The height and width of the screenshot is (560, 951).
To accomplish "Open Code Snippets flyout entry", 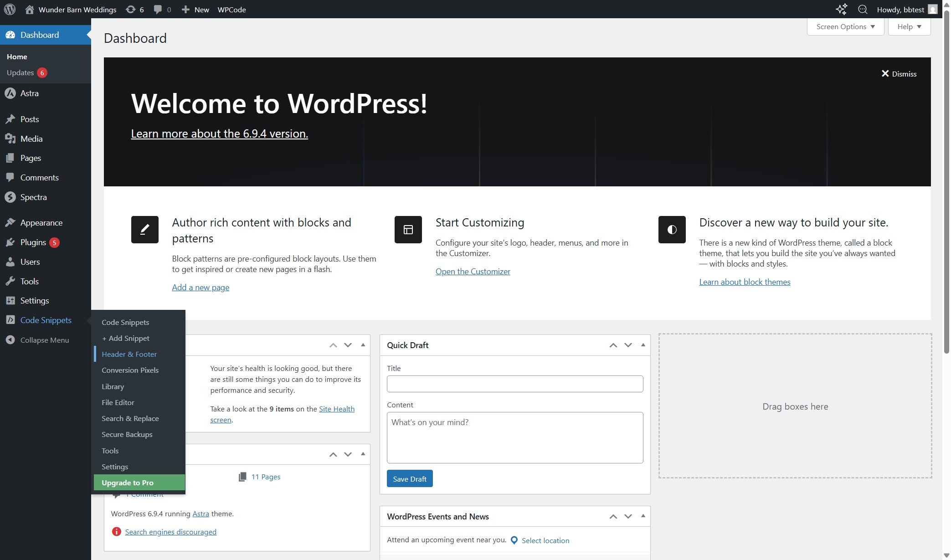I will [125, 322].
